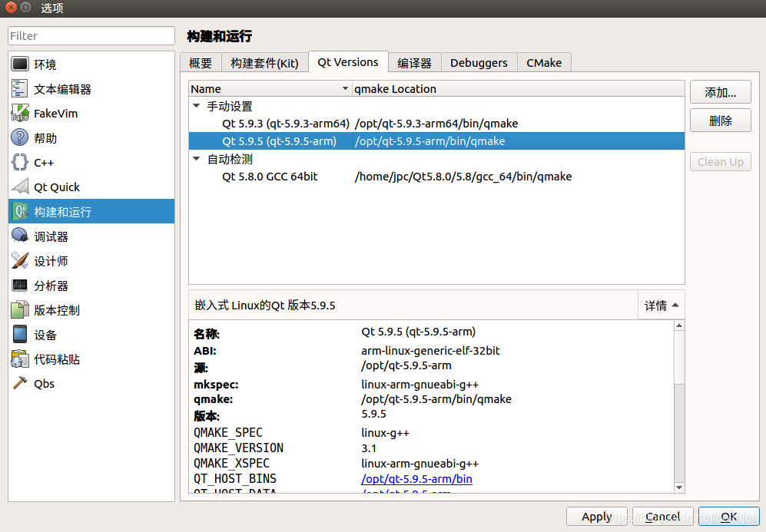Screen dimensions: 766x532
Task: Select the 设备 devices icon
Action: click(20, 335)
